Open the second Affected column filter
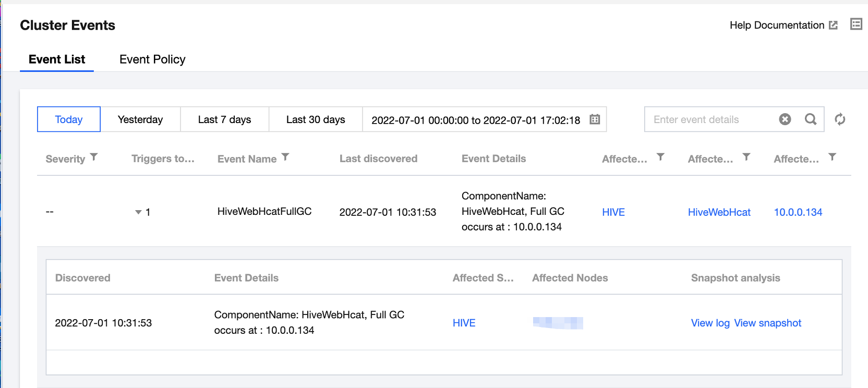Image resolution: width=868 pixels, height=388 pixels. (746, 157)
